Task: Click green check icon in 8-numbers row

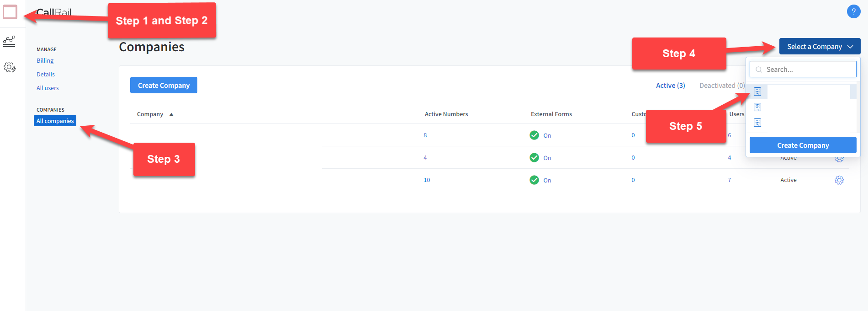Action: click(x=534, y=135)
